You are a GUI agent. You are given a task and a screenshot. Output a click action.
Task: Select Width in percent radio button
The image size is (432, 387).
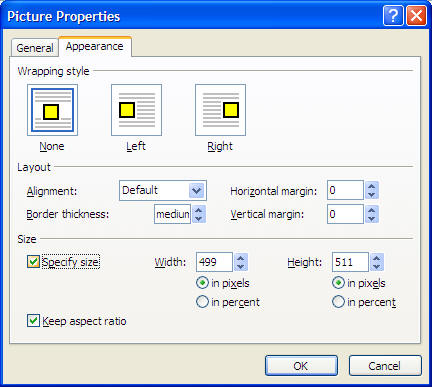(202, 302)
